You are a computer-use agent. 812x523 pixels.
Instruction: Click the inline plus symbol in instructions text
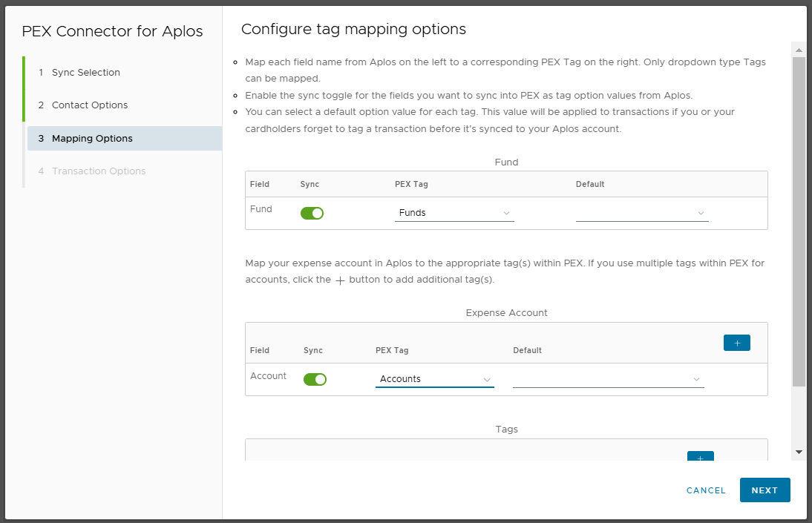(340, 280)
